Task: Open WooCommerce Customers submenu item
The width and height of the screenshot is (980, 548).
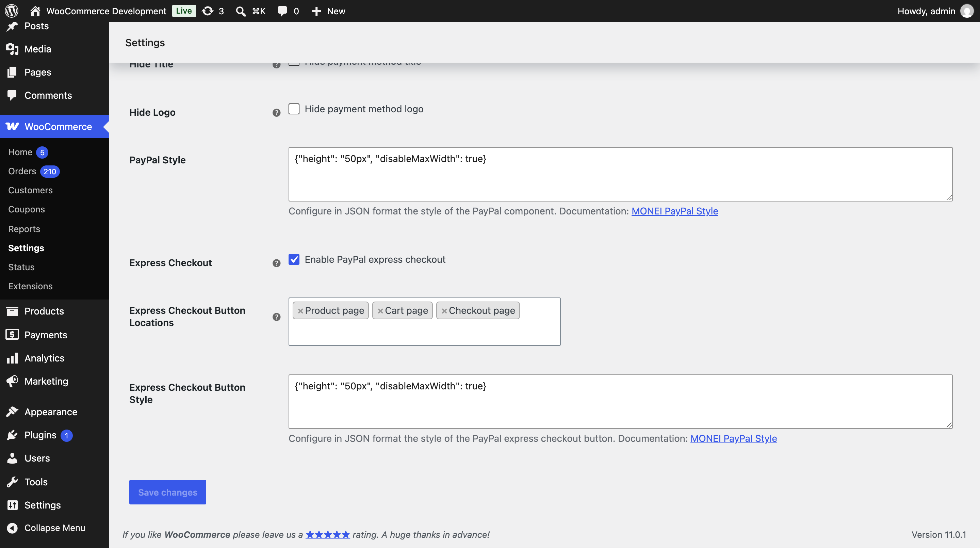Action: 30,190
